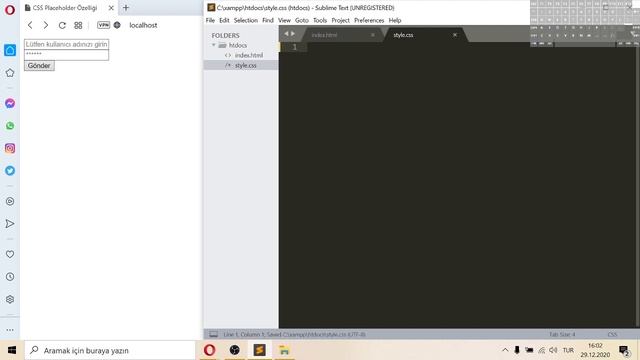This screenshot has height=360, width=640.
Task: Go forward in Opera browser
Action: pyautogui.click(x=46, y=25)
